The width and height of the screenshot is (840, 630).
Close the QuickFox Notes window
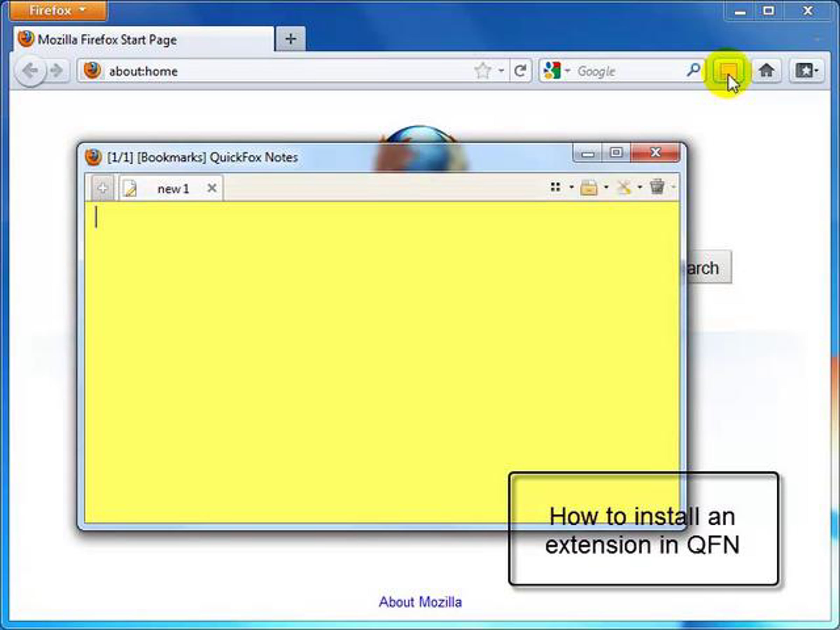[x=656, y=153]
